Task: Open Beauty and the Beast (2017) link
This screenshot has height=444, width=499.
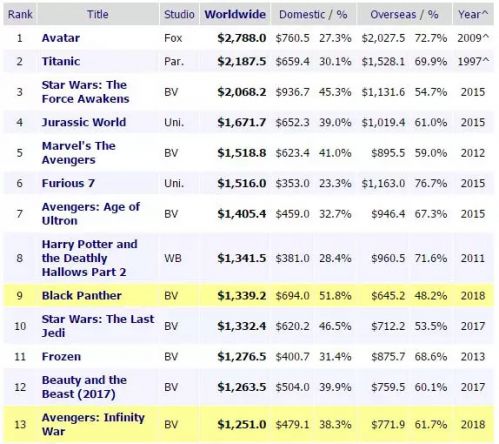Action: (84, 387)
